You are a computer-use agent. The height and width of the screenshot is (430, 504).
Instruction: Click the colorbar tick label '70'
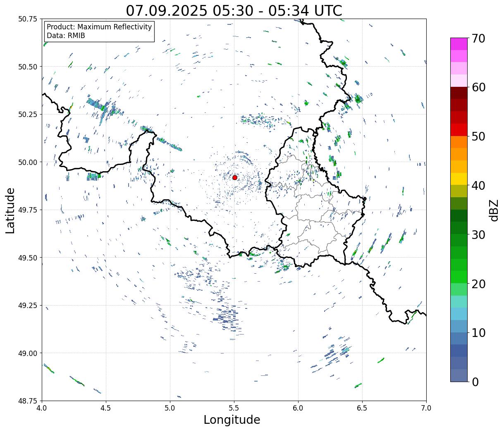click(x=478, y=38)
